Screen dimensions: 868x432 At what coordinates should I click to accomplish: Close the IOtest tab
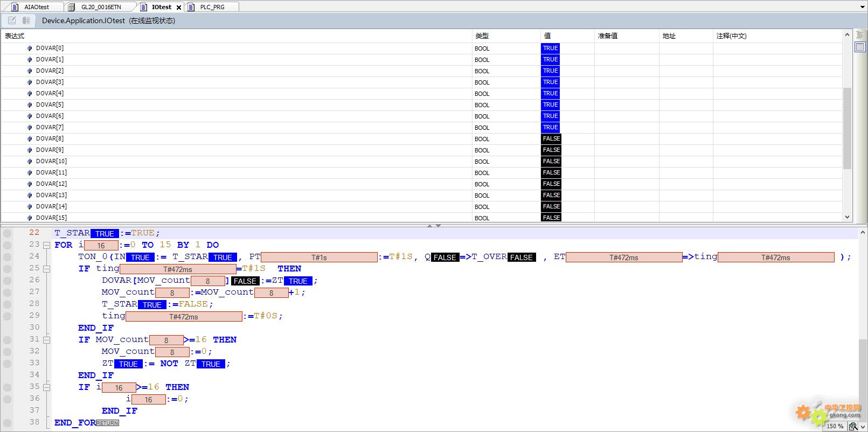179,8
